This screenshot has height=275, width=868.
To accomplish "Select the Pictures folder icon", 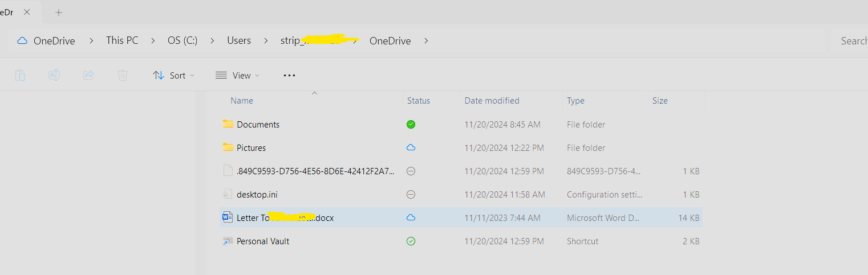I will (x=228, y=147).
